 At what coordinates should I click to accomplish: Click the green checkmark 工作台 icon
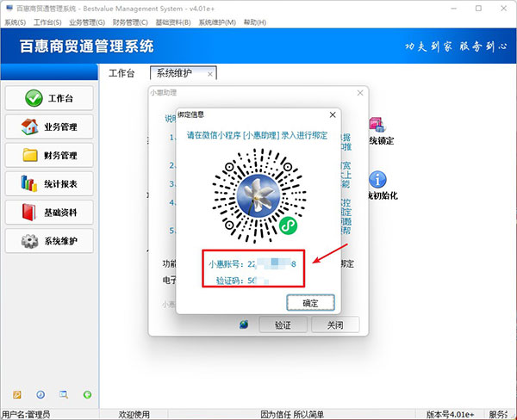coord(34,98)
